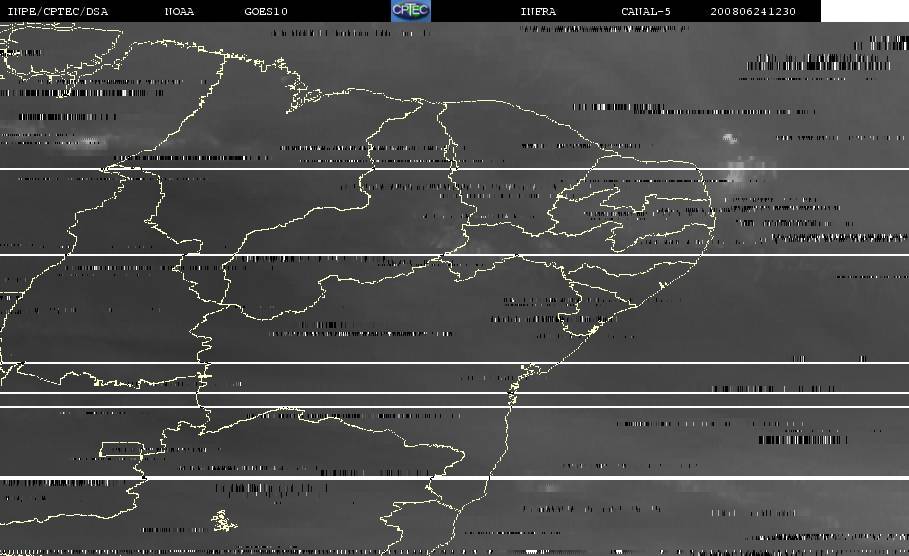Click the NOAA label in the header
909x556 pixels.
[179, 12]
